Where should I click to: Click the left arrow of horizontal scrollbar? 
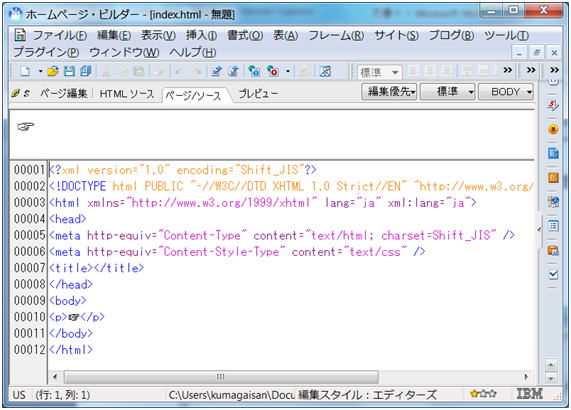(x=55, y=377)
